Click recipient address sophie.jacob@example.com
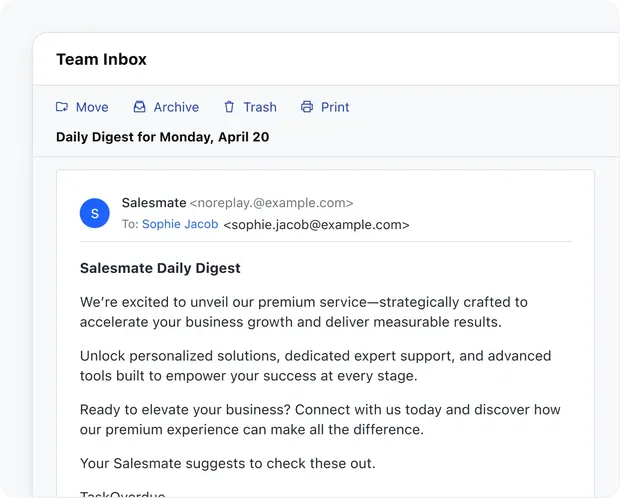 point(316,225)
